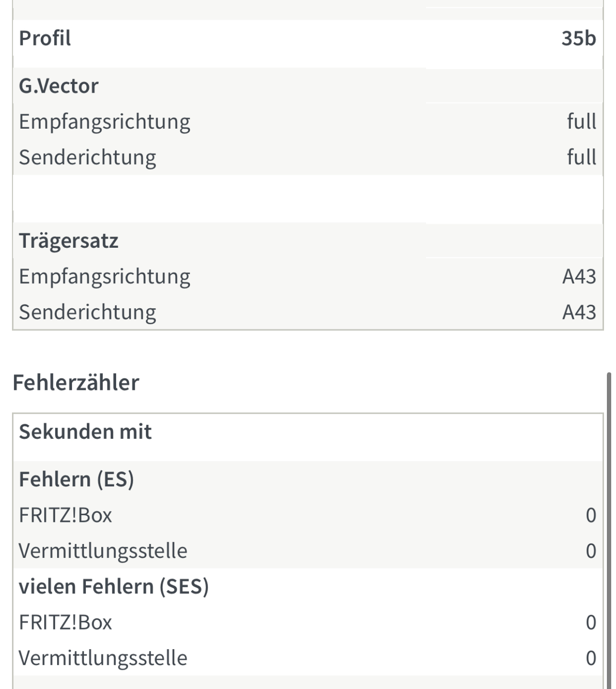Viewport: 616px width, 689px height.
Task: Click Empfangsrichtung label under G.Vector
Action: 105,122
